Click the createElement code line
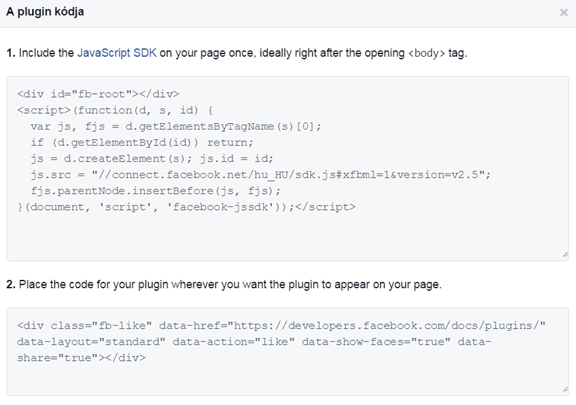 [152, 159]
